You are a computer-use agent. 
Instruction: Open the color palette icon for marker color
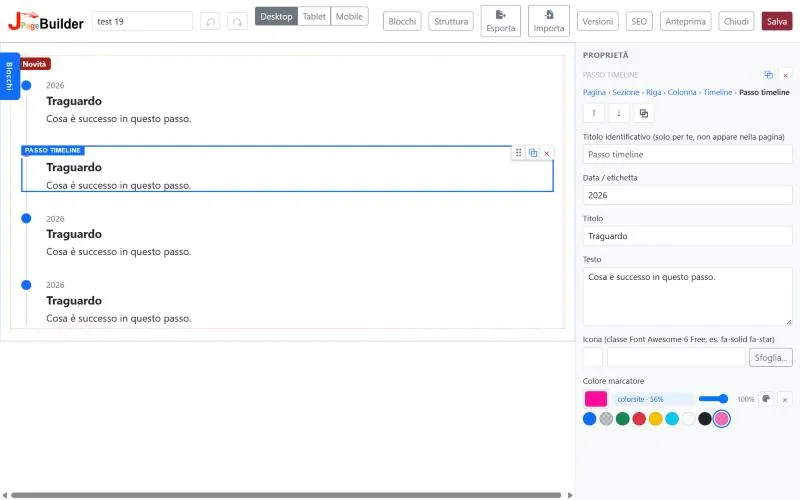point(766,399)
